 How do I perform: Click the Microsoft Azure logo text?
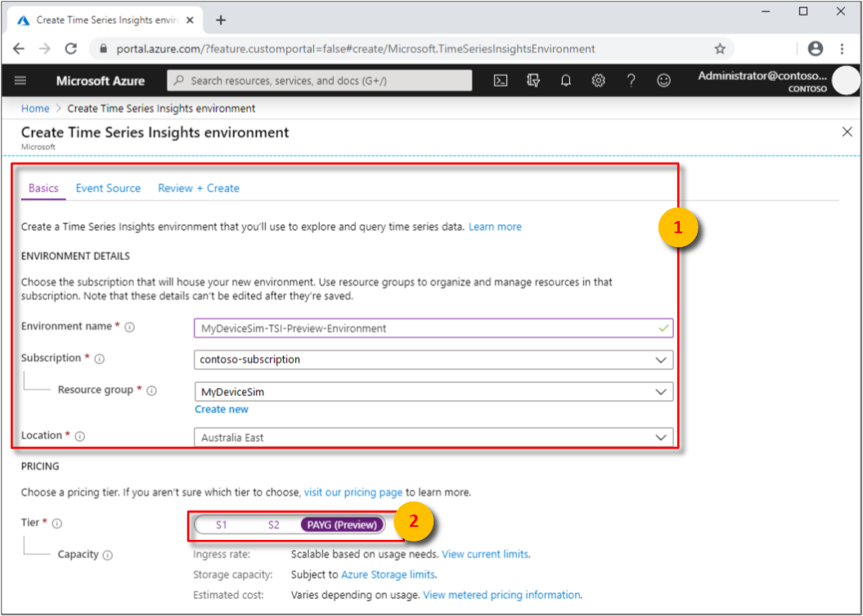pos(101,81)
